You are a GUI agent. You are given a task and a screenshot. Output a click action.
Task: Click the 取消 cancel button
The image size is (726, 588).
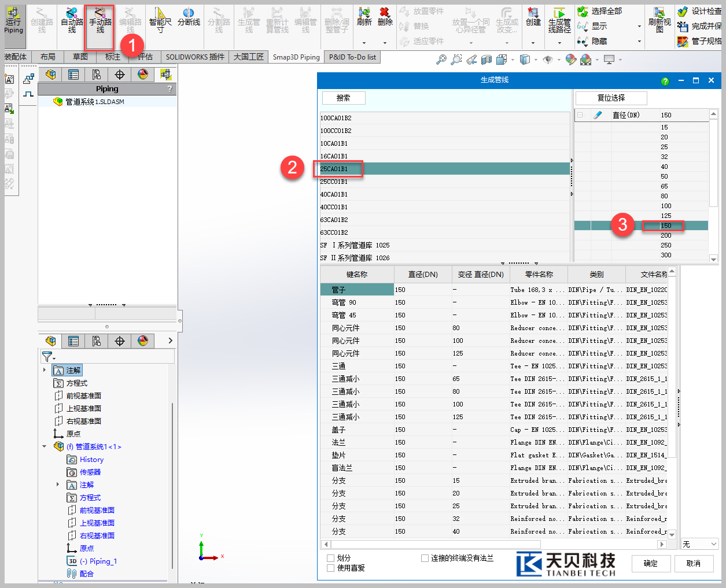(694, 563)
